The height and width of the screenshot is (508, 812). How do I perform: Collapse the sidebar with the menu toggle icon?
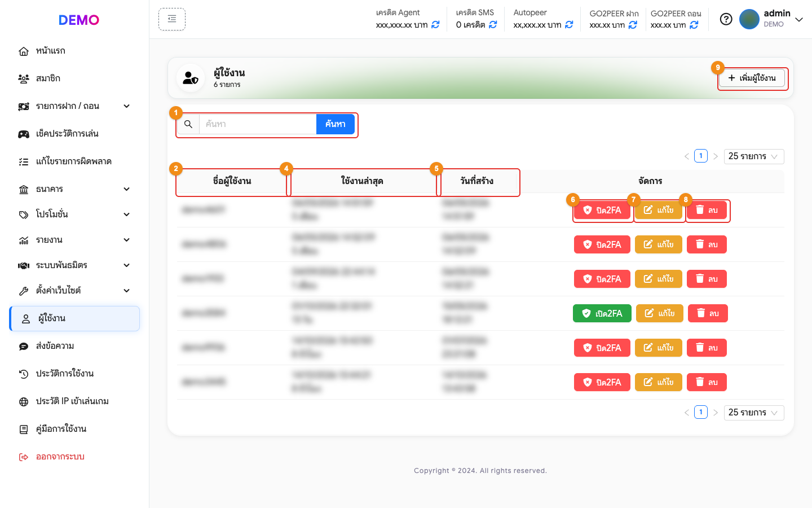(x=172, y=19)
